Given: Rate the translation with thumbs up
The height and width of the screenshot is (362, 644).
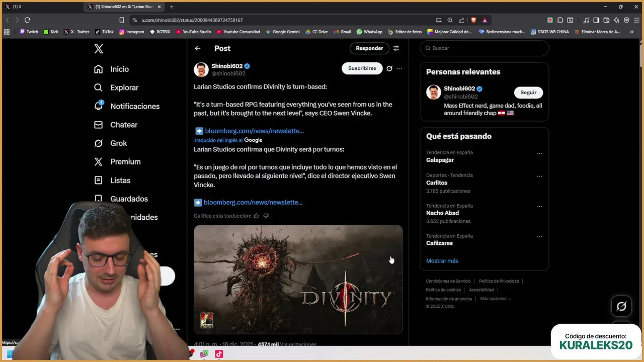Looking at the screenshot, I should coord(256,216).
